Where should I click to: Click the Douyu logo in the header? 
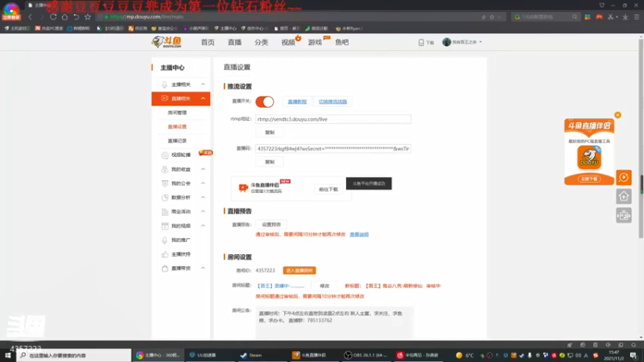167,42
